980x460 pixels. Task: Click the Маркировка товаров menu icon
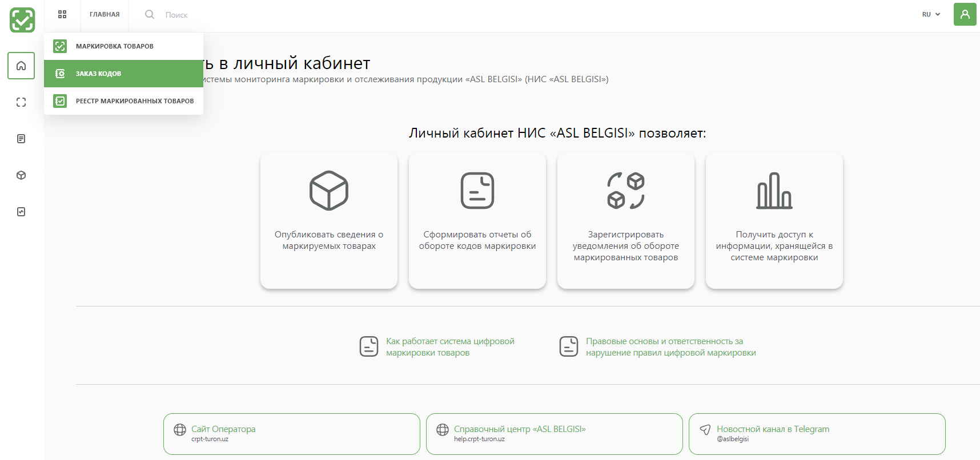tap(60, 46)
